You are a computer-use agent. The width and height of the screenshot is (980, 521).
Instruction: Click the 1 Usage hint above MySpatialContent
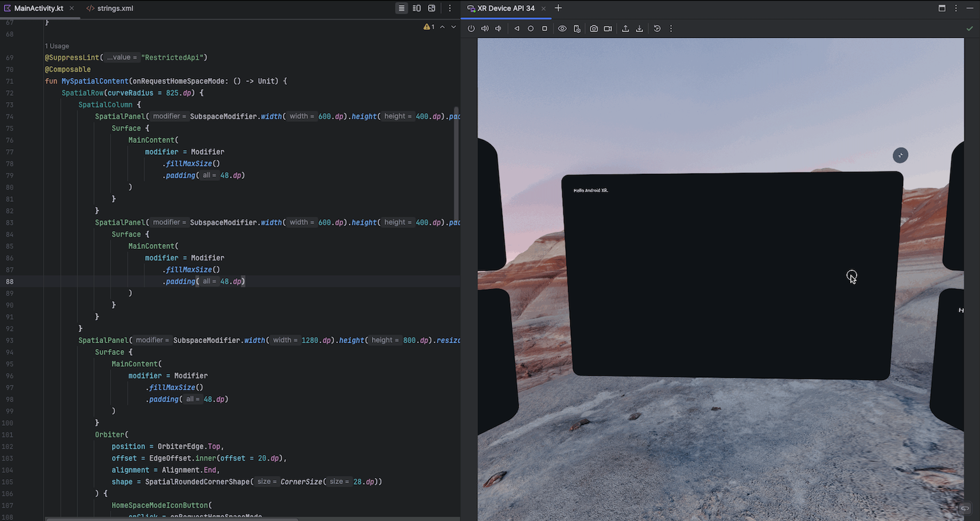56,46
